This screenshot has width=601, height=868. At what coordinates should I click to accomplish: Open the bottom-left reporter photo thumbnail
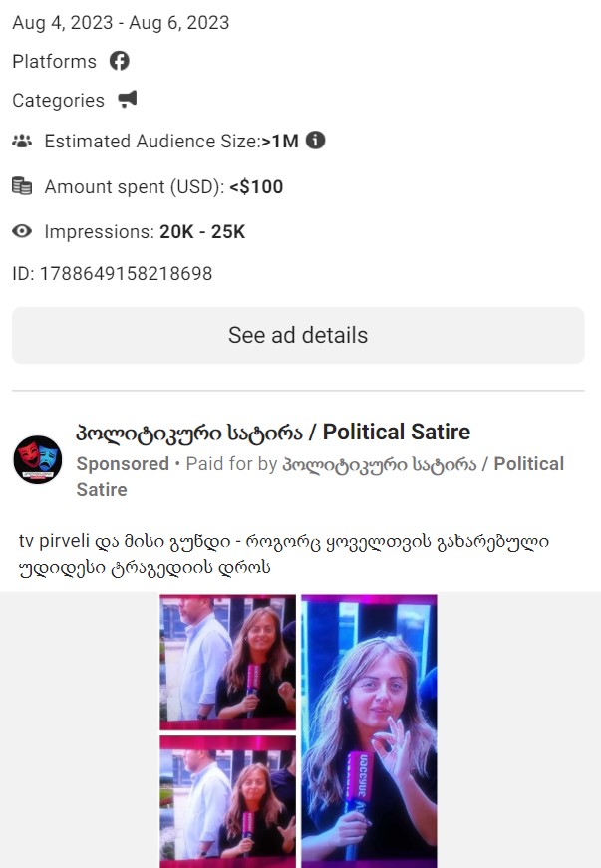(227, 801)
